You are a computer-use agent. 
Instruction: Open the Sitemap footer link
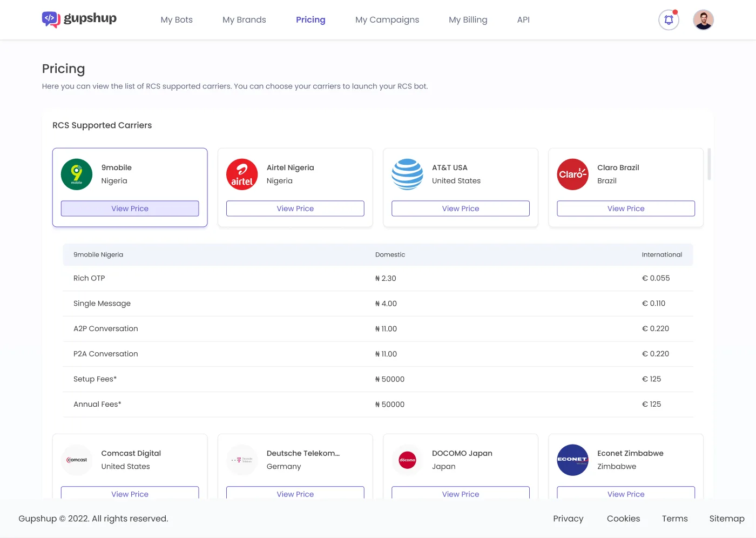click(727, 519)
